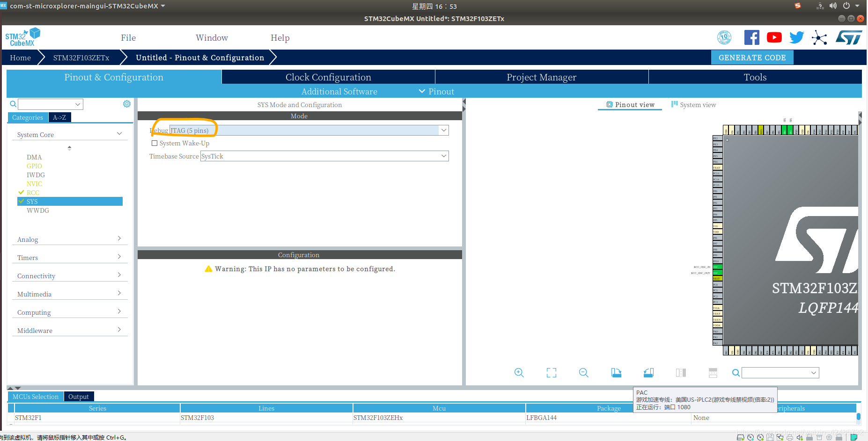Click the 10-year anniversary badge icon
The height and width of the screenshot is (441, 868).
point(724,37)
